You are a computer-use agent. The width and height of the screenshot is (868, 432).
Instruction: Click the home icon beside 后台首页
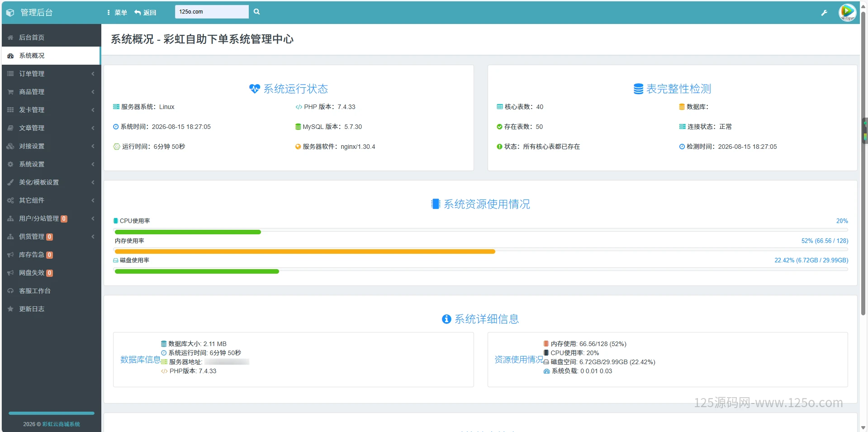point(10,38)
